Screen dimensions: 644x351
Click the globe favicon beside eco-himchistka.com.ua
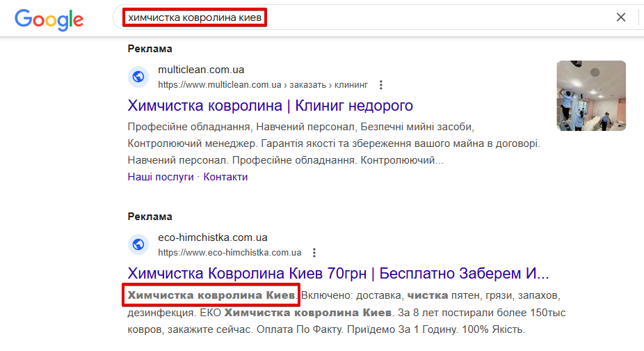[x=138, y=244]
